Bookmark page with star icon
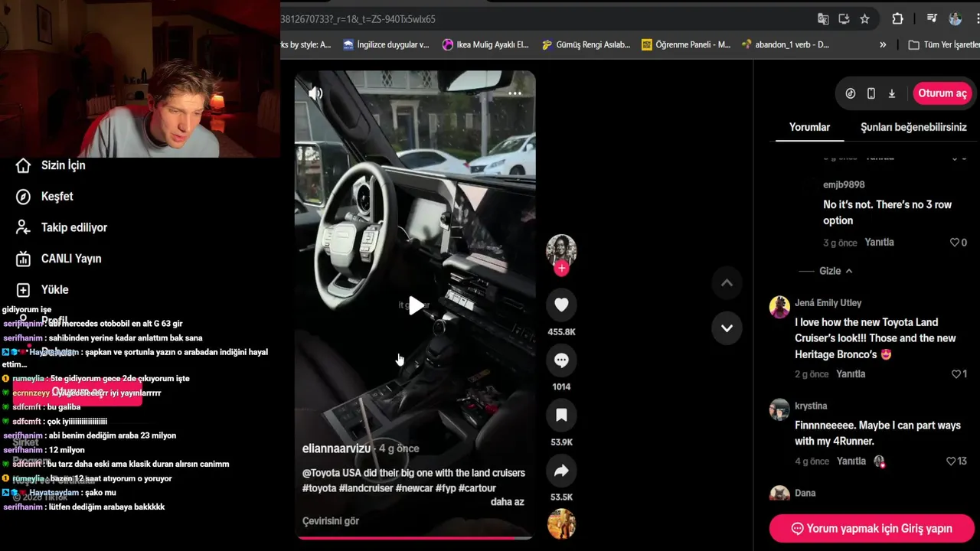Screen dimensions: 980x551 pos(864,19)
